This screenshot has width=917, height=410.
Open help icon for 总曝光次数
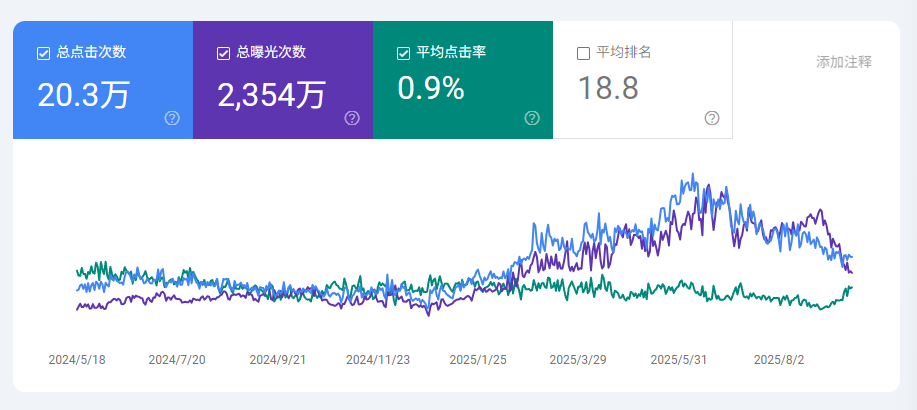pos(352,119)
